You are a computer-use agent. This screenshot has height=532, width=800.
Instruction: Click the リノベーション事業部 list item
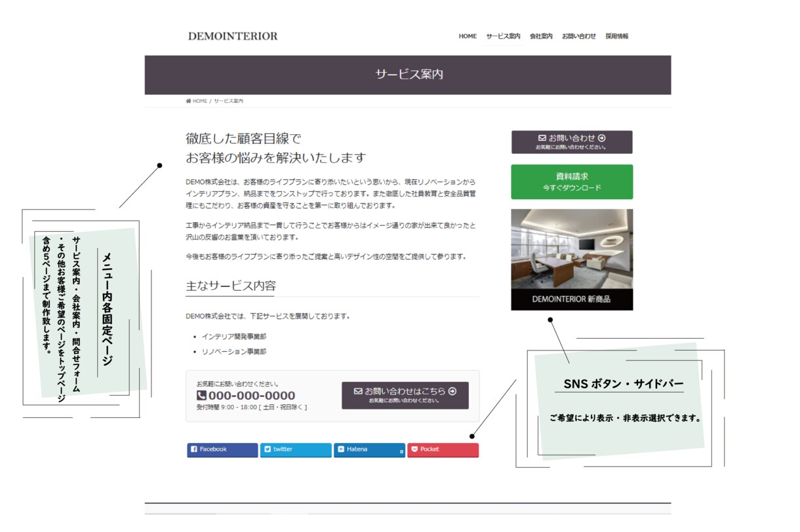(234, 352)
